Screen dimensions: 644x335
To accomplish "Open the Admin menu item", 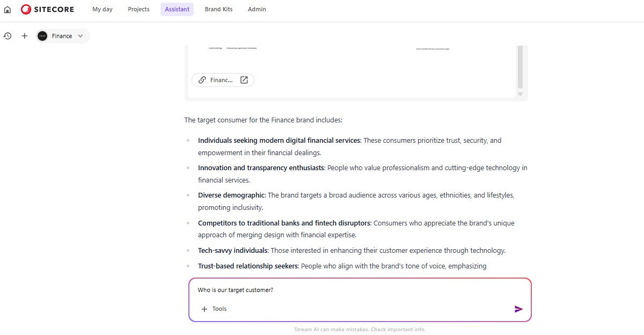I will point(257,9).
